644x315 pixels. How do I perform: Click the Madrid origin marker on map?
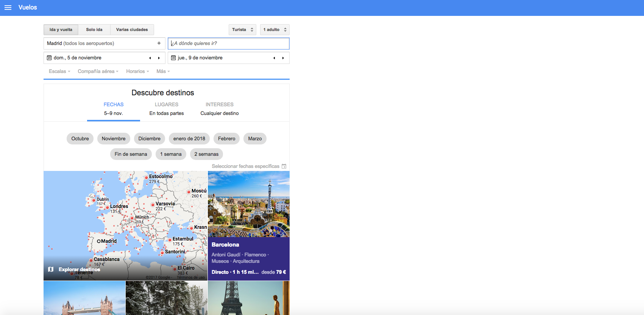point(99,241)
